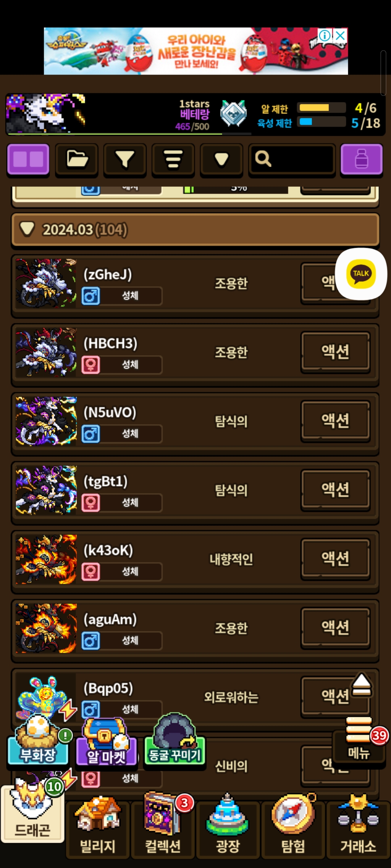Tap the scroll-to-top arrow icon
391x868 pixels.
361,684
